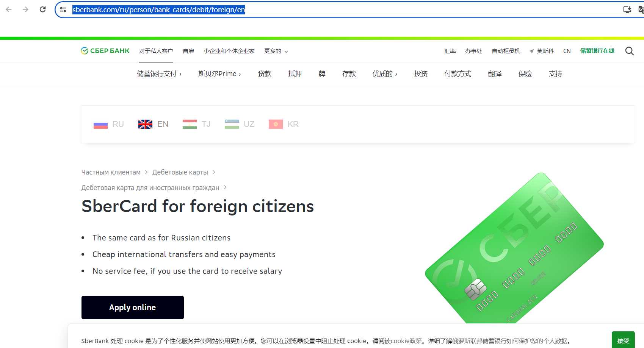
Task: Open the 投资 menu item
Action: tap(421, 74)
